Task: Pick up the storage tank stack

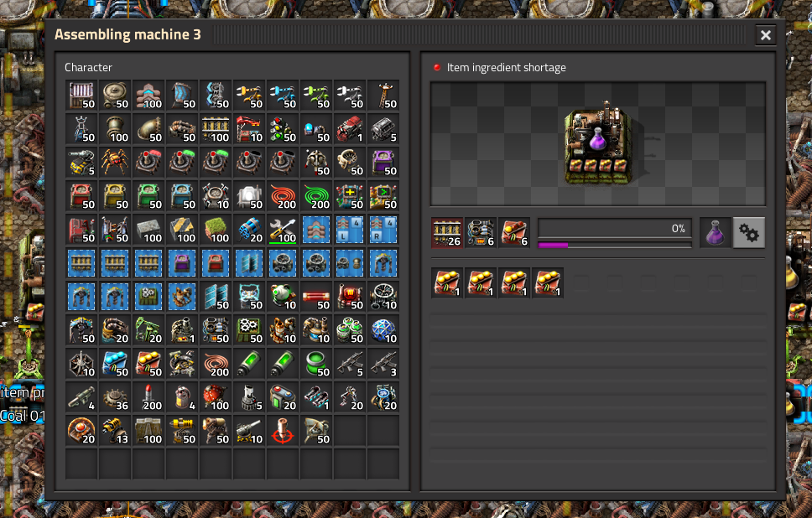Action: click(x=115, y=96)
